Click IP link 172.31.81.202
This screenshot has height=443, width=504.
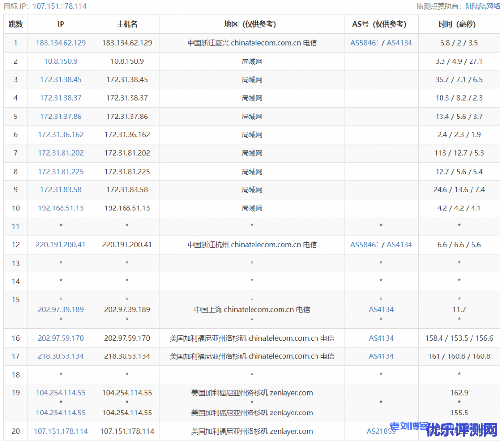[61, 153]
